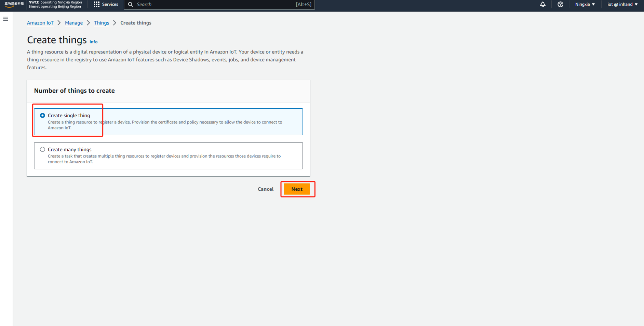Viewport: 644px width, 326px height.
Task: Select the Create single thing radio button
Action: 42,116
